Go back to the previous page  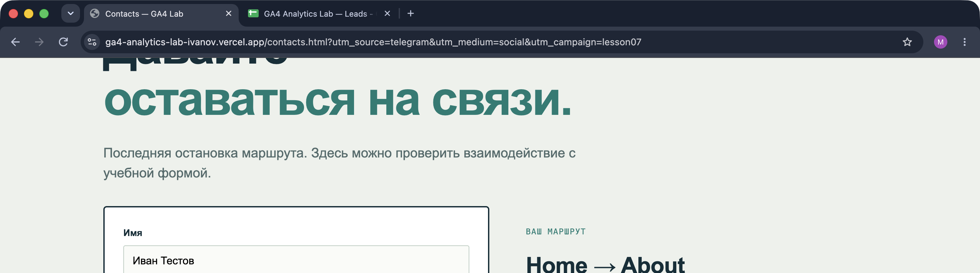tap(16, 42)
